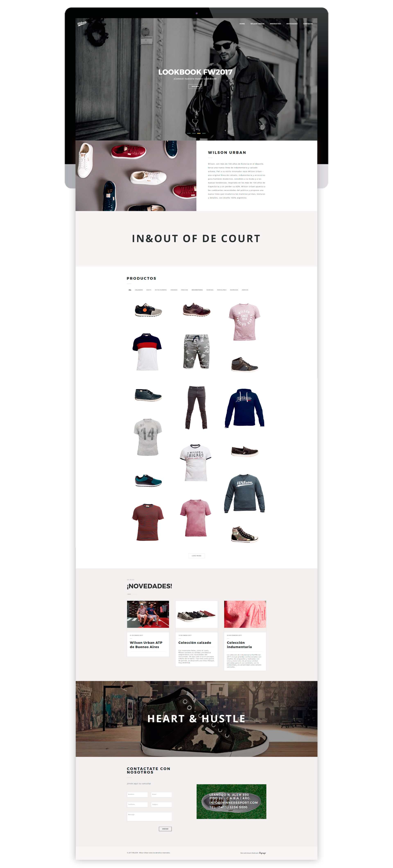Click VER MAS button under Lookbook FW2017
This screenshot has width=393, height=868.
click(x=195, y=86)
